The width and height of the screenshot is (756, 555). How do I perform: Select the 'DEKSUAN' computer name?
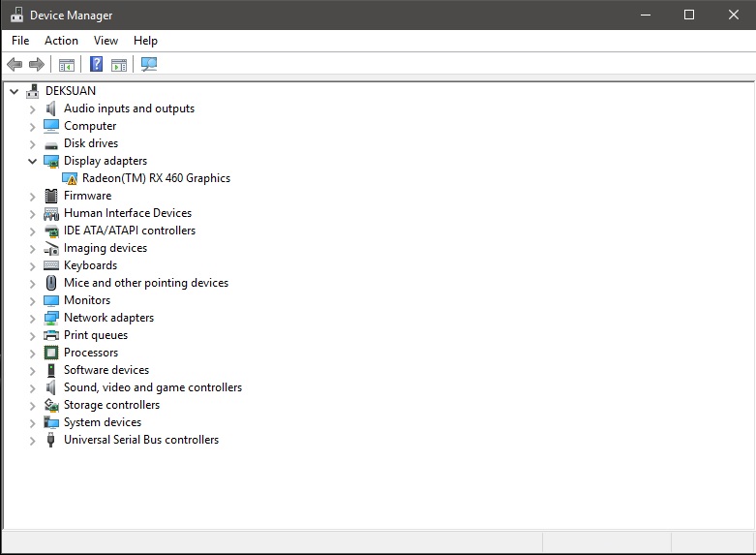tap(71, 91)
